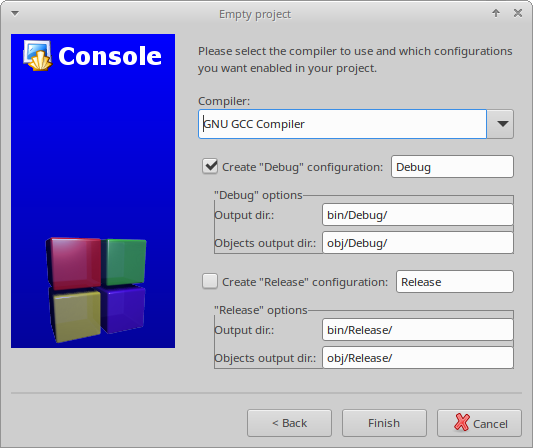Screen dimensions: 533x448
Task: Click the Code::Blocks colored cubes logo
Action: point(96,289)
